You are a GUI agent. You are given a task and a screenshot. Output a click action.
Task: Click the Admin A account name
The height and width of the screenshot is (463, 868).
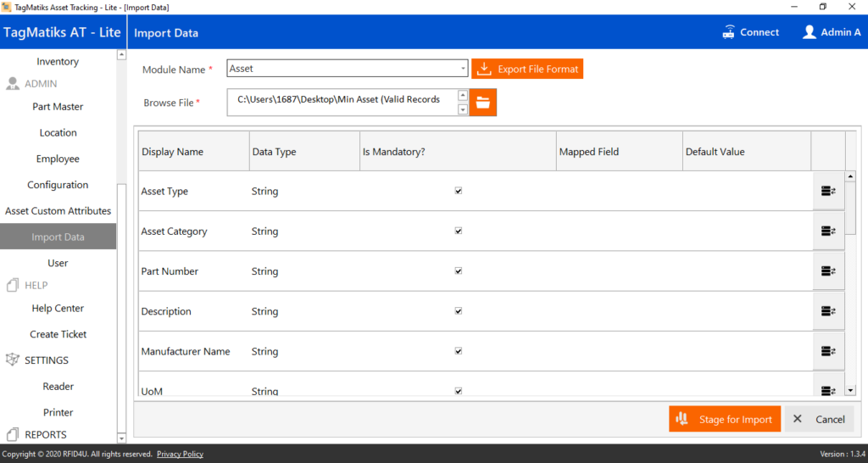(x=840, y=32)
